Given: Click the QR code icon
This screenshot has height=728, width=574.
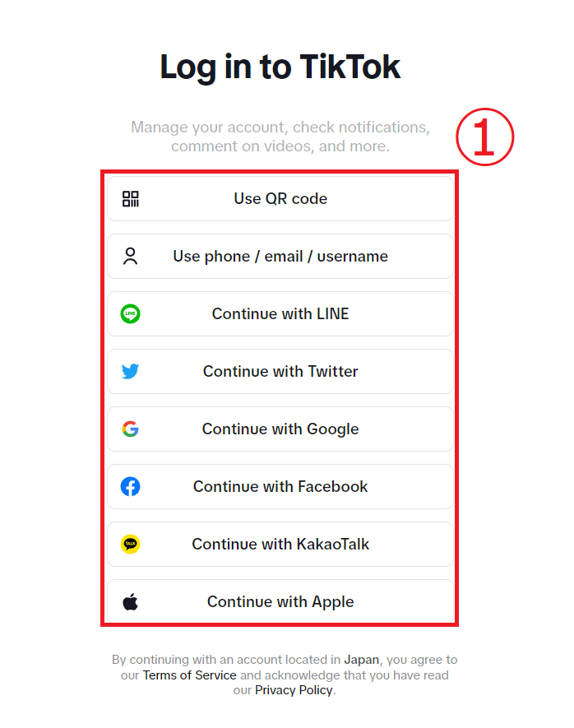Looking at the screenshot, I should pos(131,199).
